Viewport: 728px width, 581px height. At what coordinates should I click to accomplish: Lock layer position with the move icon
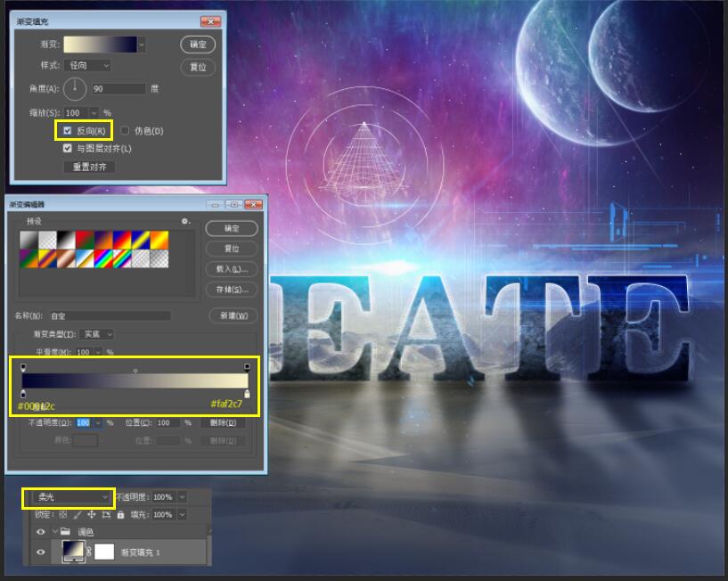(92, 514)
